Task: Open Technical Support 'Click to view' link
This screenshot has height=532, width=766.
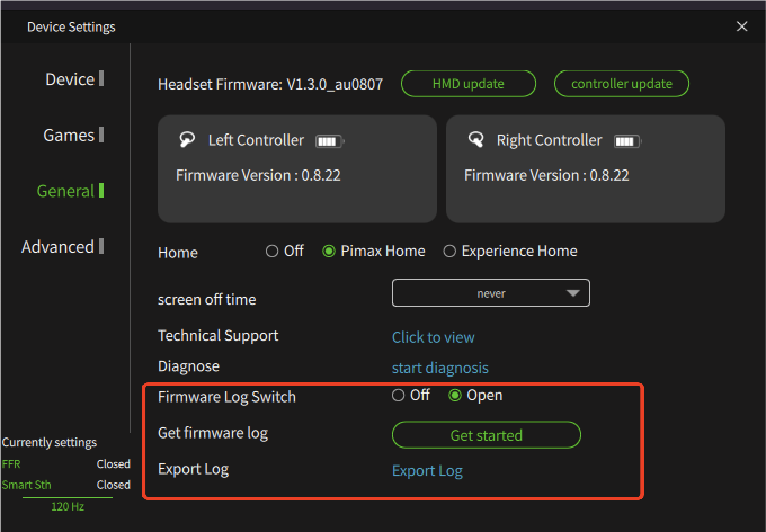Action: [x=433, y=337]
